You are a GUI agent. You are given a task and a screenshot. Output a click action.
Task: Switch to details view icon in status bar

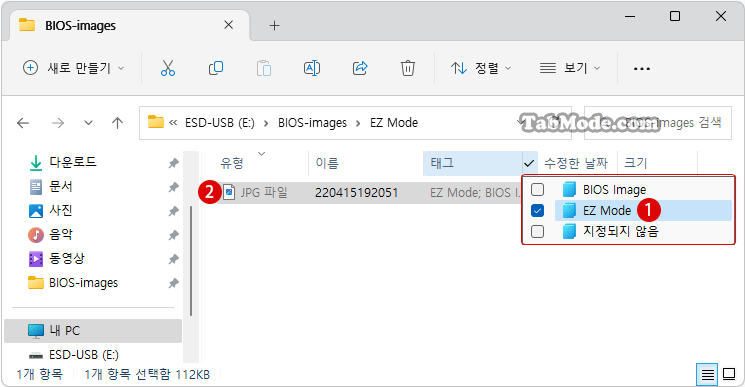(707, 375)
